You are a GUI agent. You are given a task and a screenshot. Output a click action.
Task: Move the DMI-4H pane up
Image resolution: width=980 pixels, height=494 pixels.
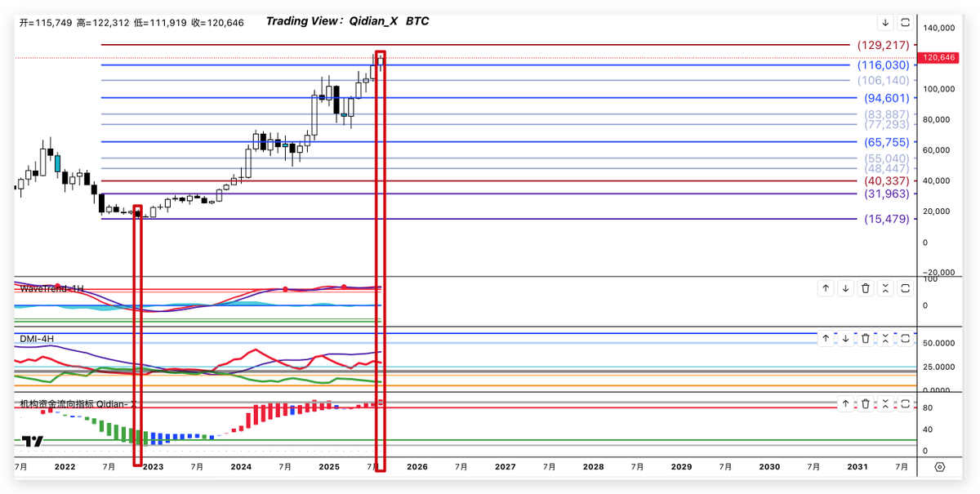pyautogui.click(x=826, y=338)
